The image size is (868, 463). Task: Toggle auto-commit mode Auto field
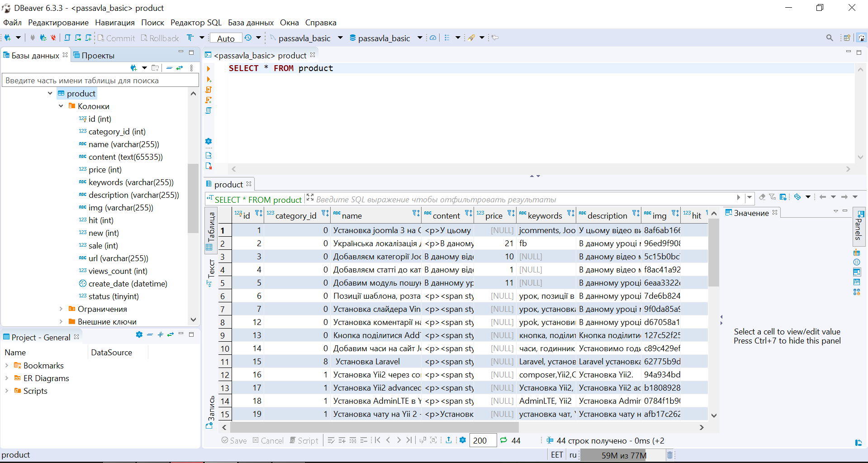[226, 38]
